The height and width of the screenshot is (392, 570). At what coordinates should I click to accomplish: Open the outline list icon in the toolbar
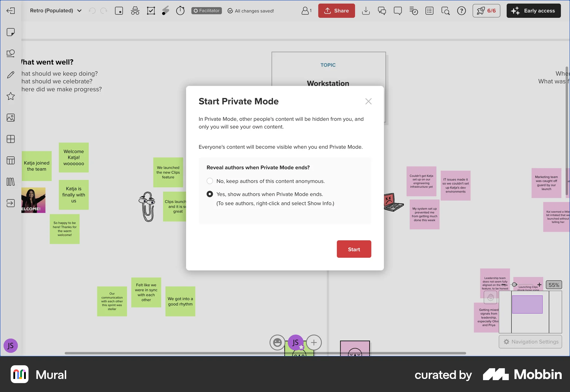pos(429,11)
